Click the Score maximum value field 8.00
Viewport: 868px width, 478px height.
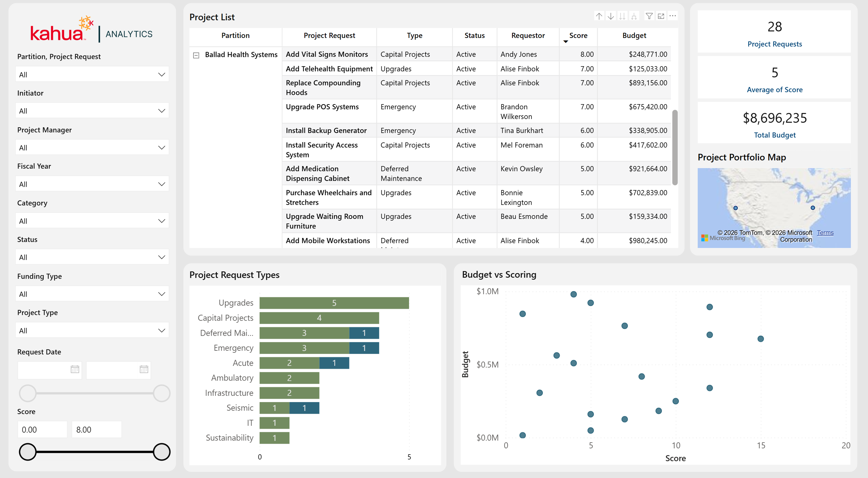96,430
